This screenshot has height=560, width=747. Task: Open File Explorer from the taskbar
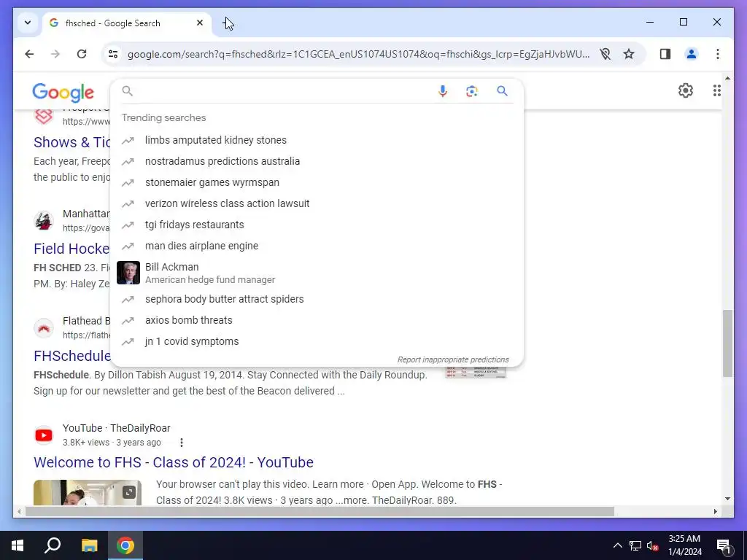click(x=89, y=545)
